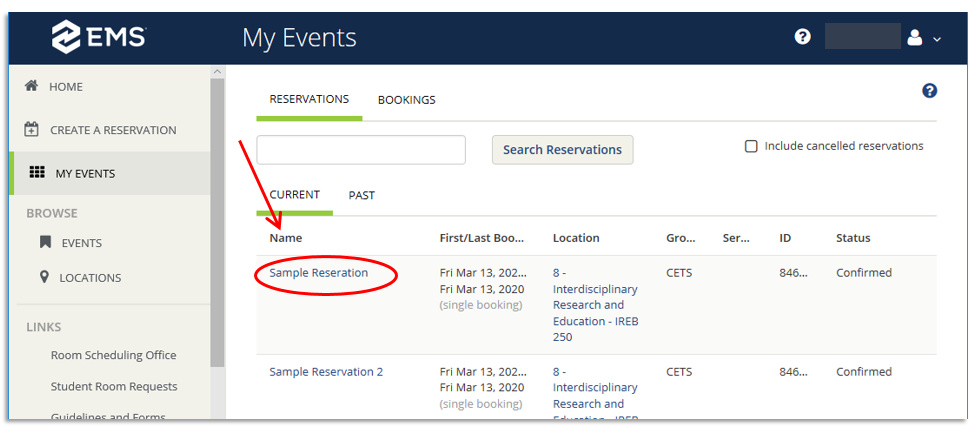Select the Current reservations tab
The image size is (977, 431).
(294, 195)
